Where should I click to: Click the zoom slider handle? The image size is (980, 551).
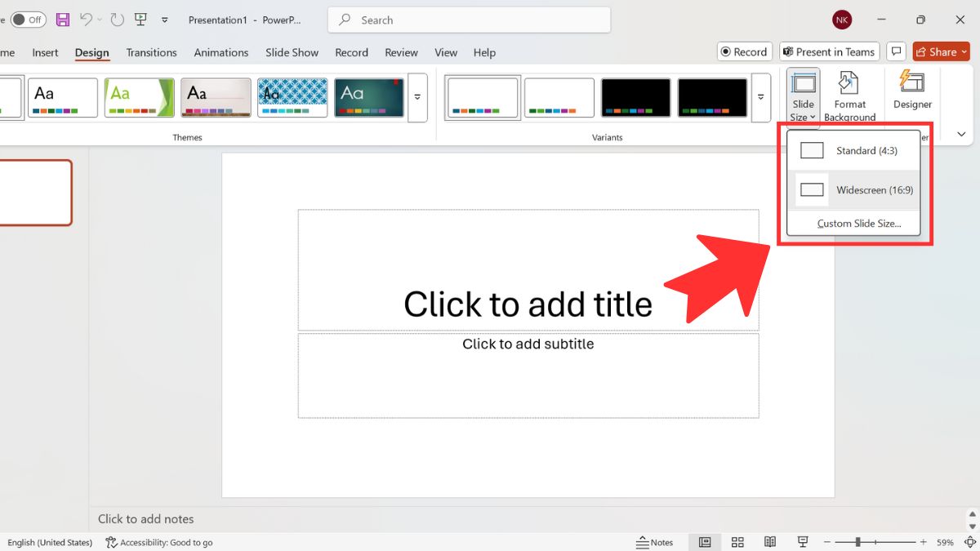(857, 542)
